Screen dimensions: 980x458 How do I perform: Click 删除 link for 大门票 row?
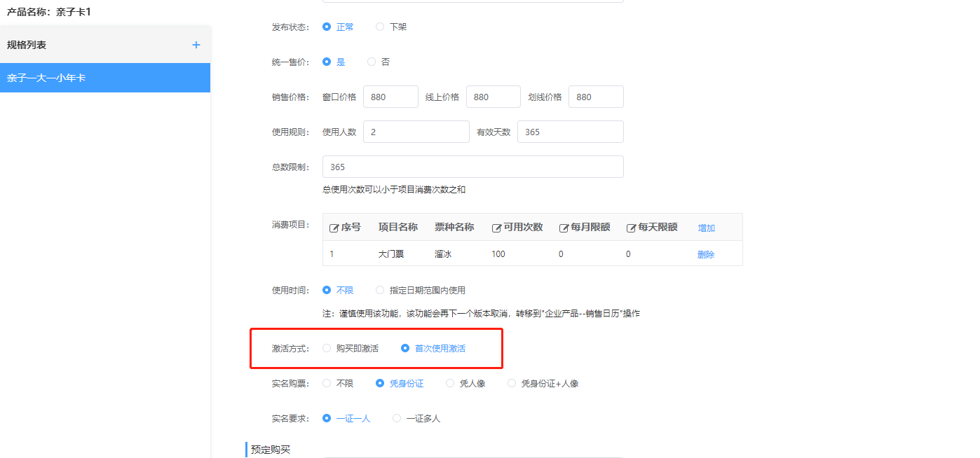point(706,254)
